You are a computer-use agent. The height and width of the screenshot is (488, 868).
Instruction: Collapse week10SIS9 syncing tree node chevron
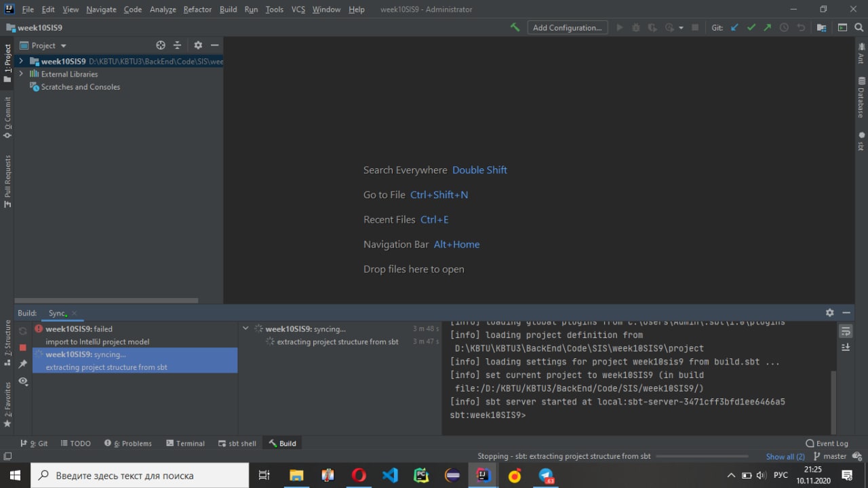(x=245, y=329)
